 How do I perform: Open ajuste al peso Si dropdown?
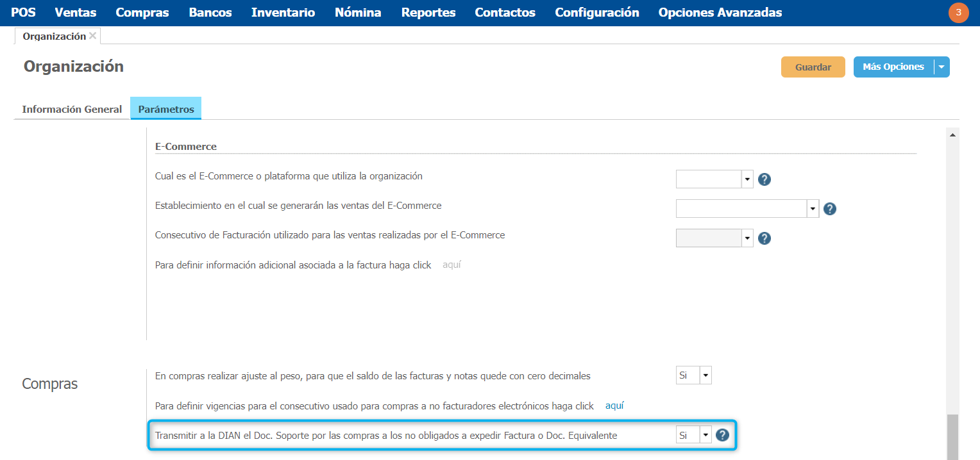(705, 375)
